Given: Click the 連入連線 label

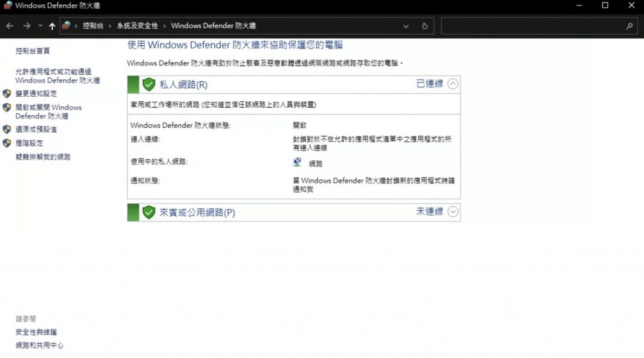Looking at the screenshot, I should [x=145, y=139].
